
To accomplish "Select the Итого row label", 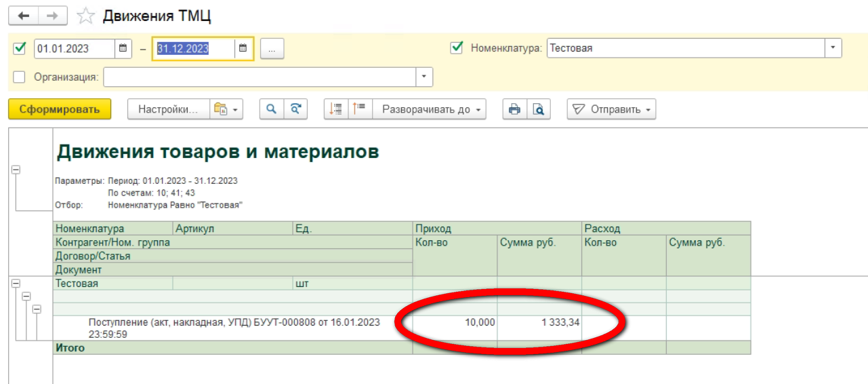I will click(x=233, y=347).
